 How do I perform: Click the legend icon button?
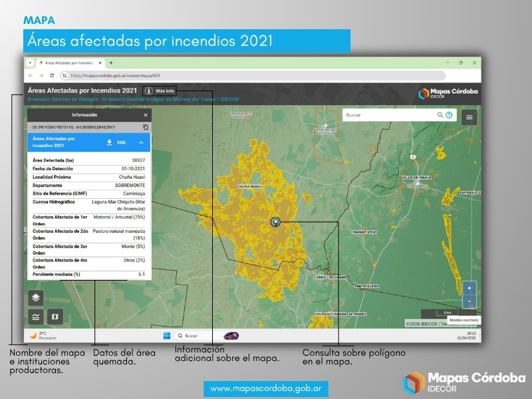click(x=36, y=316)
